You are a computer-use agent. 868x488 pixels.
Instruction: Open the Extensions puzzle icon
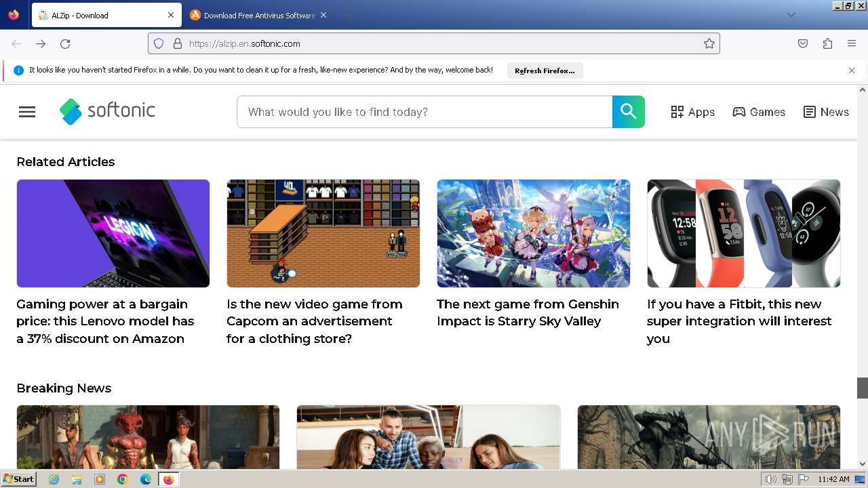[x=827, y=43]
